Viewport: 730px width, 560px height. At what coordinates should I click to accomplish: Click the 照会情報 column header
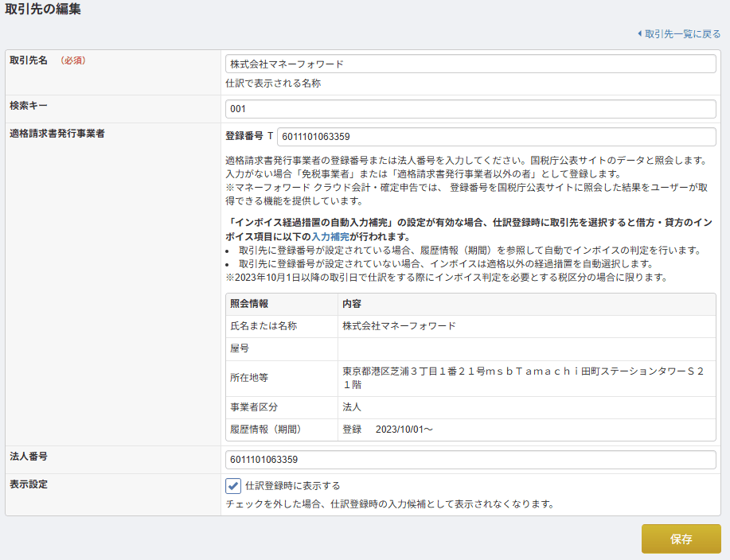point(282,304)
